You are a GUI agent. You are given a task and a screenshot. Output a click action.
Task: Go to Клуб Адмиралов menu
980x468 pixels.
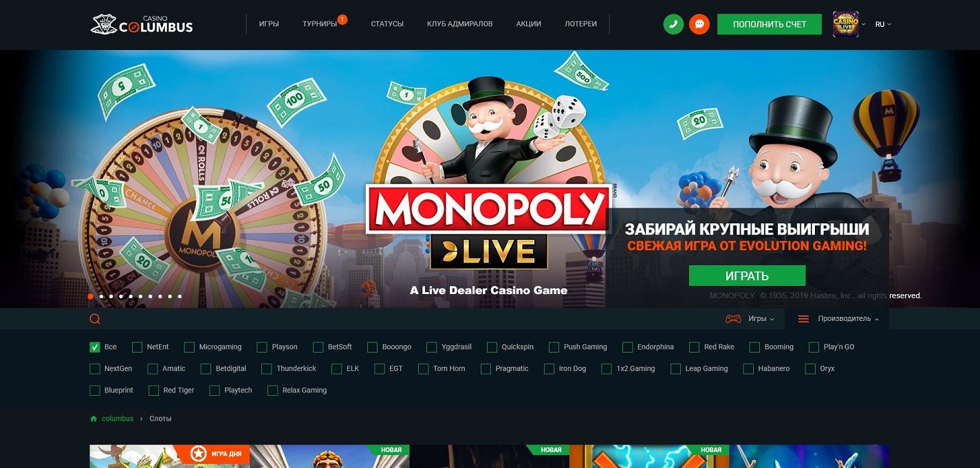tap(459, 24)
